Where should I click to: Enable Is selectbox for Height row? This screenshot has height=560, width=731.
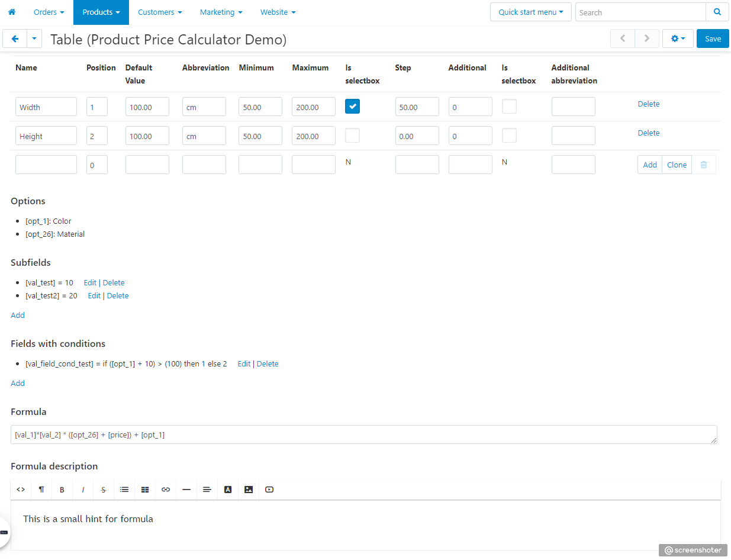pos(352,136)
